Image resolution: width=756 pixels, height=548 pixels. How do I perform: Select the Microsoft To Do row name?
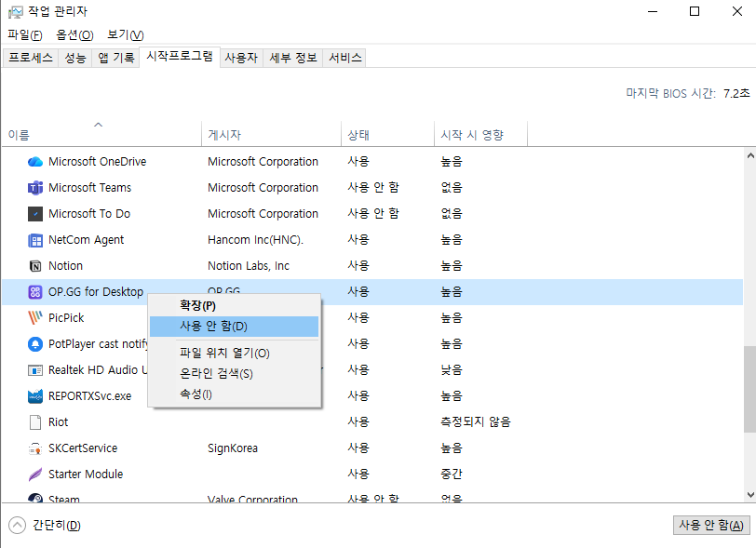(89, 213)
